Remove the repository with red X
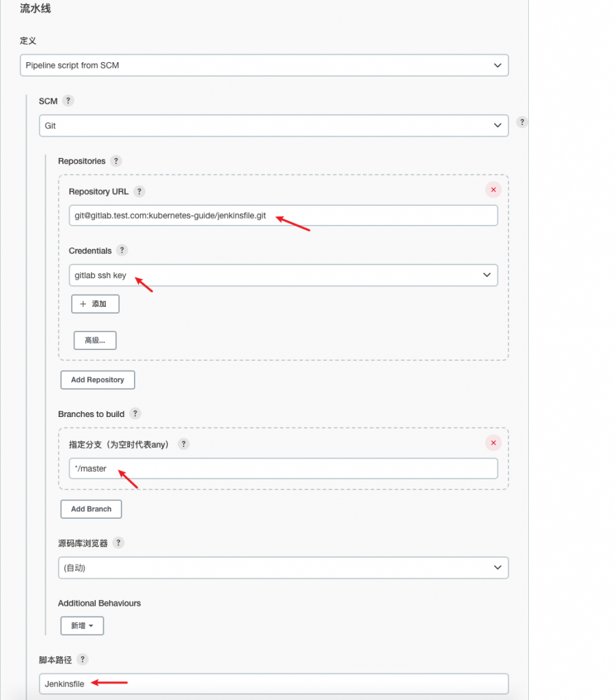Image resolution: width=615 pixels, height=700 pixels. tap(493, 190)
